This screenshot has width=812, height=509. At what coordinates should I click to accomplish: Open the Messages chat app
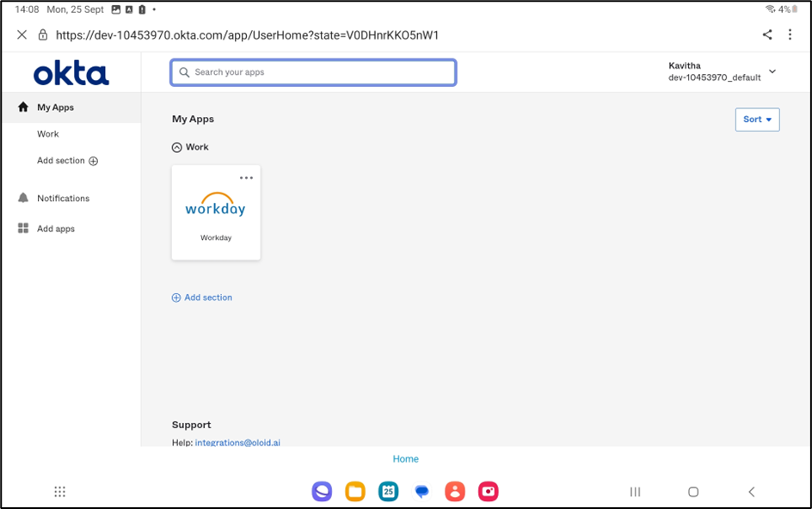tap(422, 492)
